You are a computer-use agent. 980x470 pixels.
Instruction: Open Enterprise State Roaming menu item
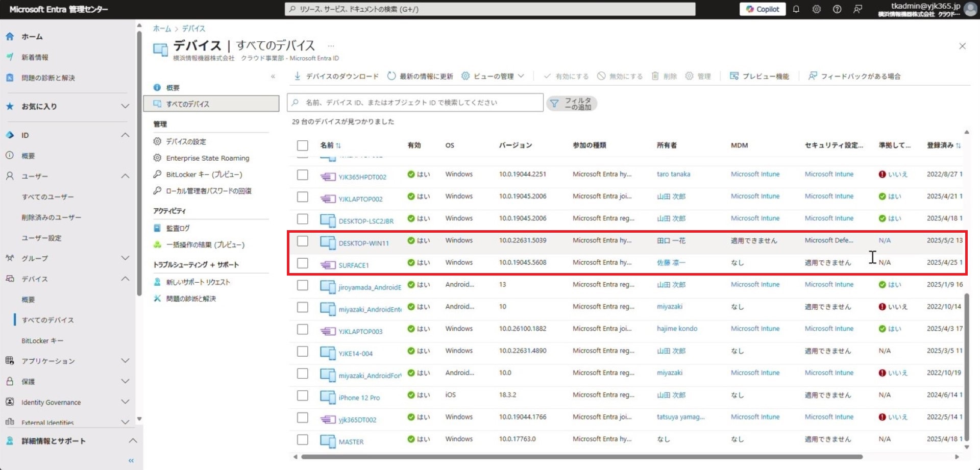click(208, 158)
